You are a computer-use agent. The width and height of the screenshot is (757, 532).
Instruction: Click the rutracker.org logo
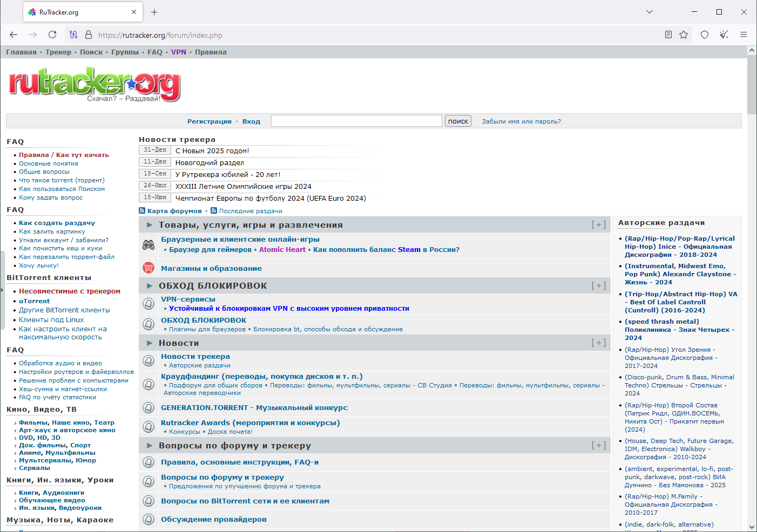(94, 85)
